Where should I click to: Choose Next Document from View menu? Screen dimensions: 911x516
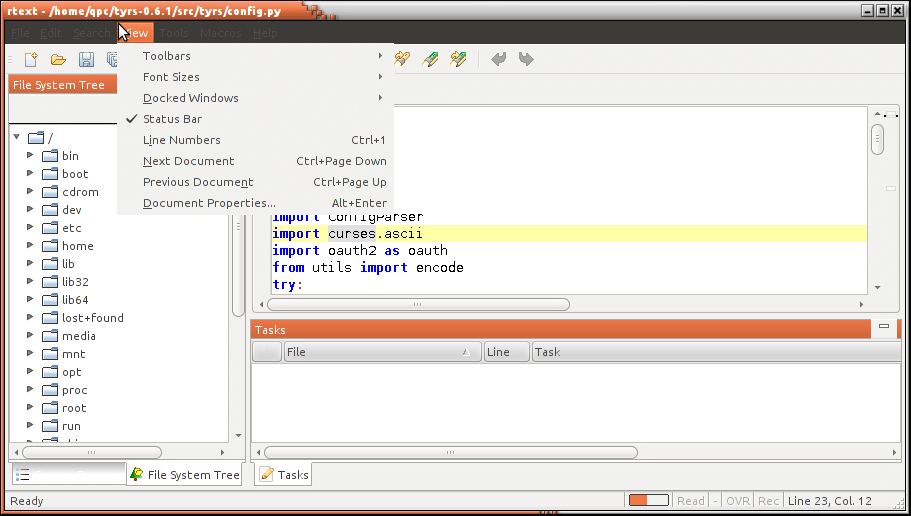coord(256,161)
